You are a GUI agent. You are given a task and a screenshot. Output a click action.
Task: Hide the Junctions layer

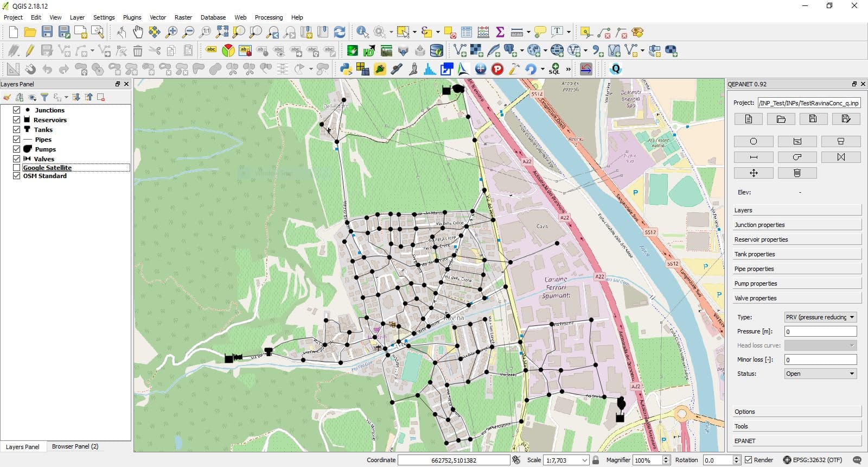pos(17,110)
